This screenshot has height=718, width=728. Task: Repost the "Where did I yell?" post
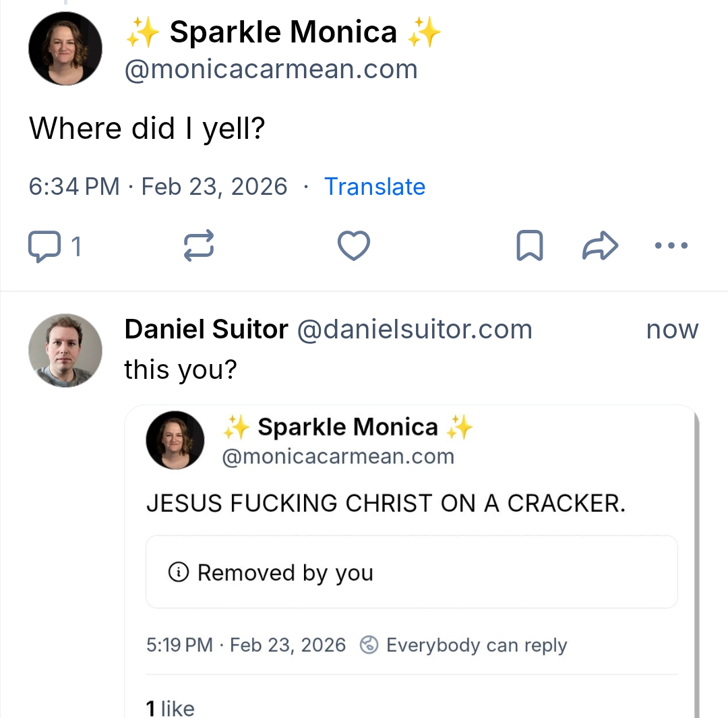coord(199,245)
